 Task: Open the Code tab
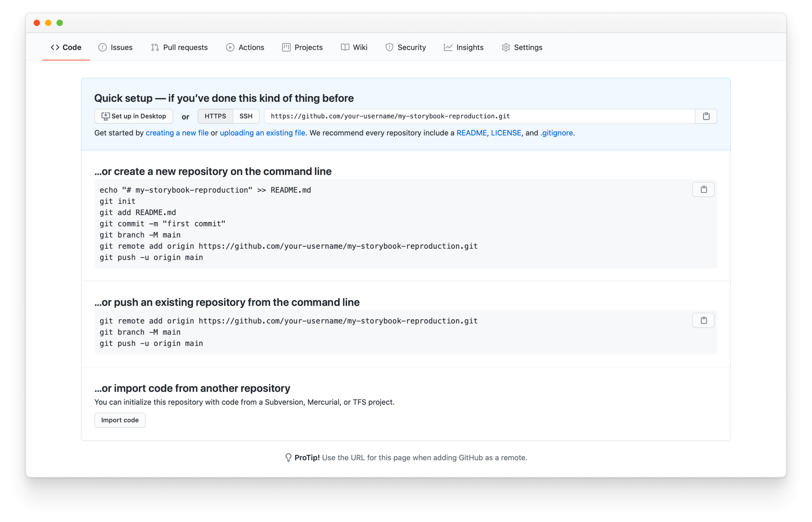[x=66, y=48]
